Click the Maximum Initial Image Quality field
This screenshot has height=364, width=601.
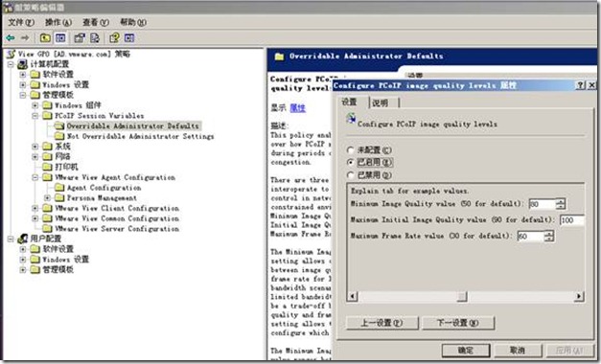[572, 220]
